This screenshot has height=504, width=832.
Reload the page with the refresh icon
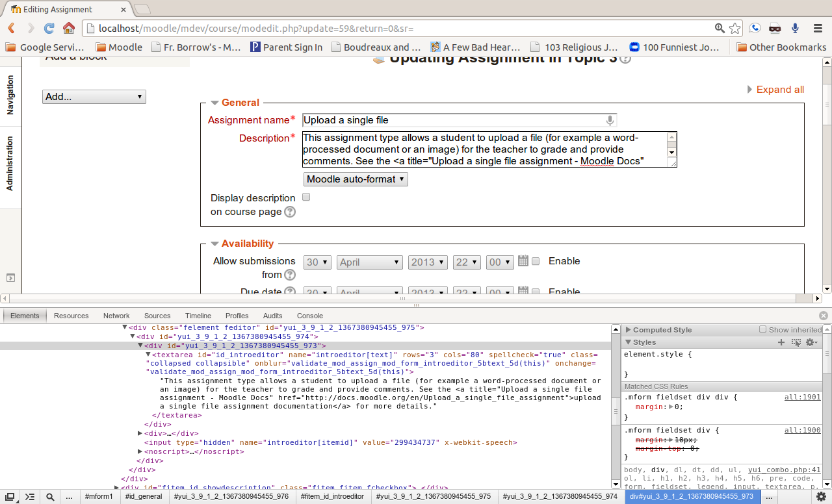49,28
